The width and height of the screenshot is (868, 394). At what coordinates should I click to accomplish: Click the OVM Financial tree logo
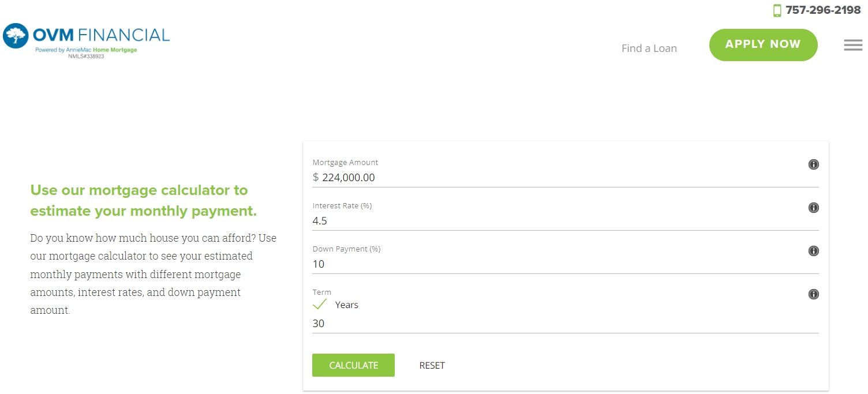(x=15, y=36)
